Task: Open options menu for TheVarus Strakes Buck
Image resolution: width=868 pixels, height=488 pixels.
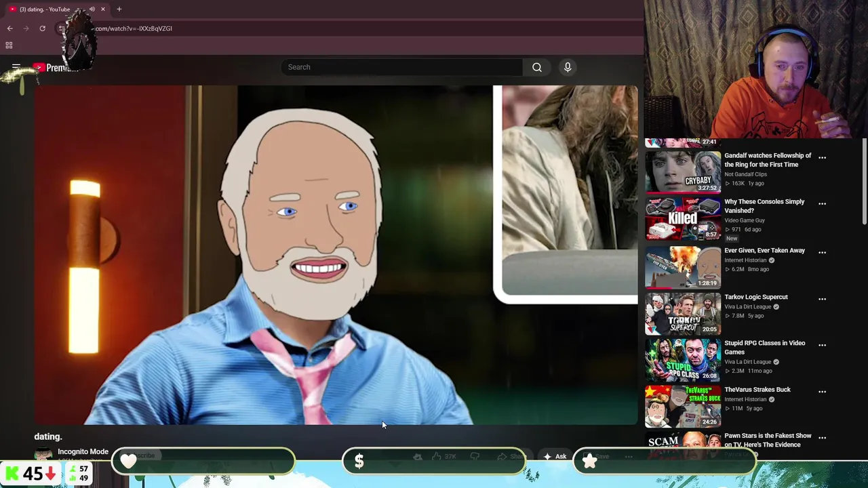Action: (x=822, y=392)
